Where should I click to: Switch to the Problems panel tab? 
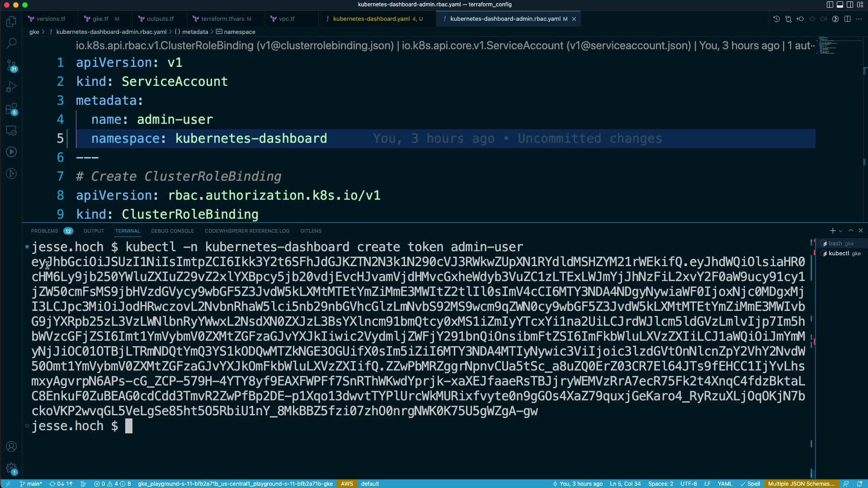[x=44, y=231]
